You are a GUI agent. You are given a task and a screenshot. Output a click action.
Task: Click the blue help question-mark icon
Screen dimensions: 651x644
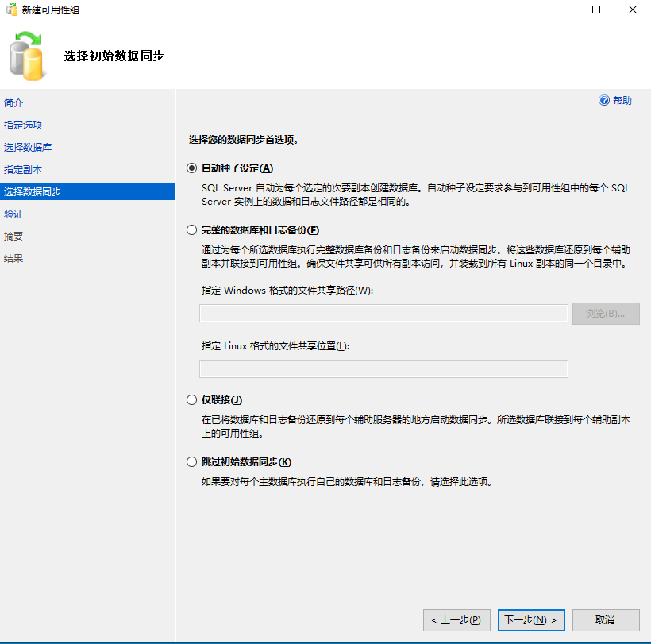point(604,101)
